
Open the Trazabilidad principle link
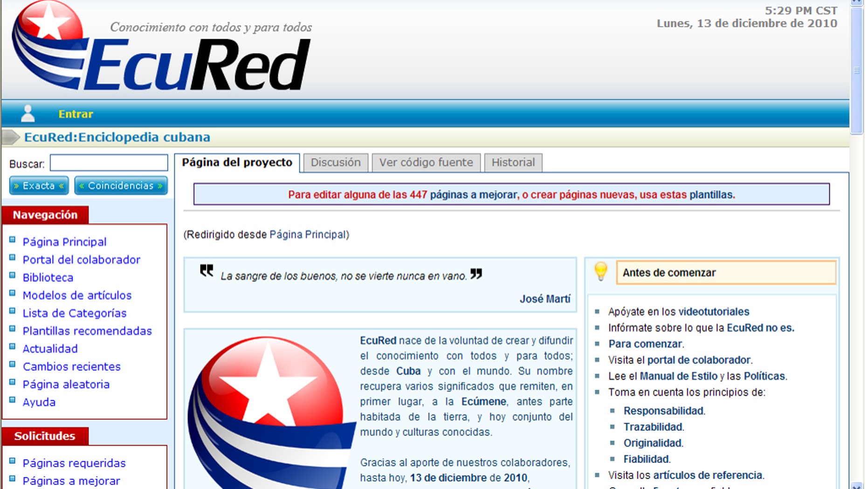[653, 427]
